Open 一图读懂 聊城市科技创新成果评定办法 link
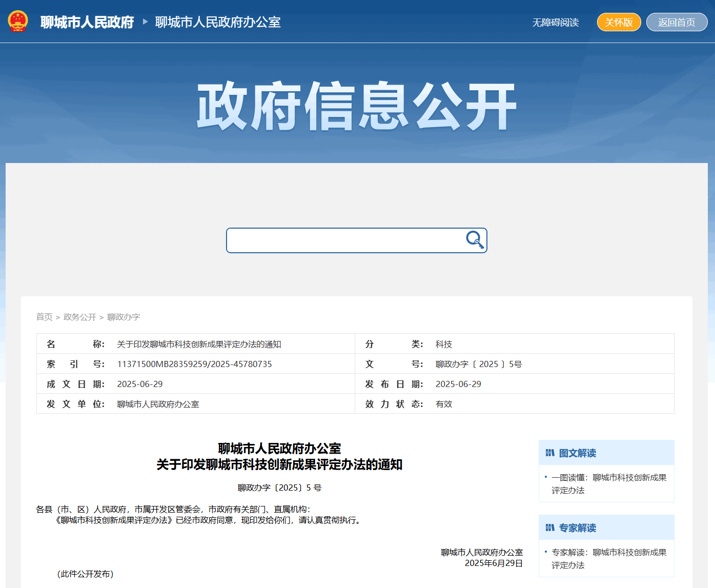This screenshot has height=588, width=715. click(x=608, y=483)
